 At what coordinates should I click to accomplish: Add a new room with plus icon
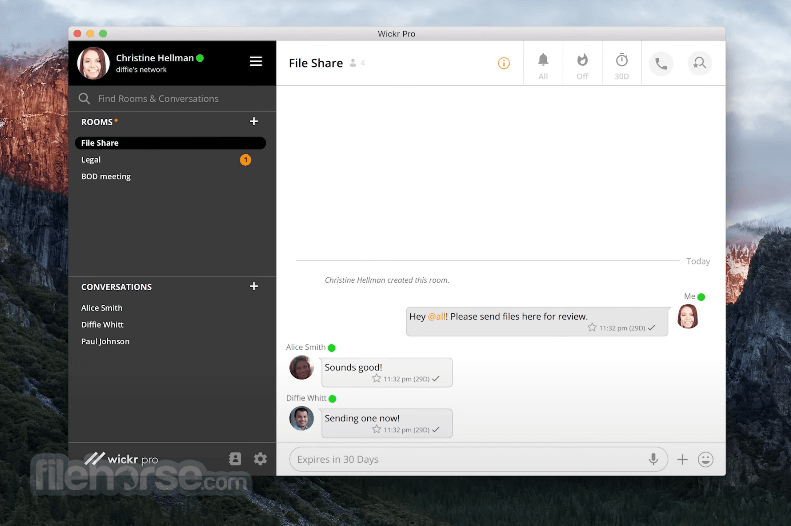click(254, 121)
